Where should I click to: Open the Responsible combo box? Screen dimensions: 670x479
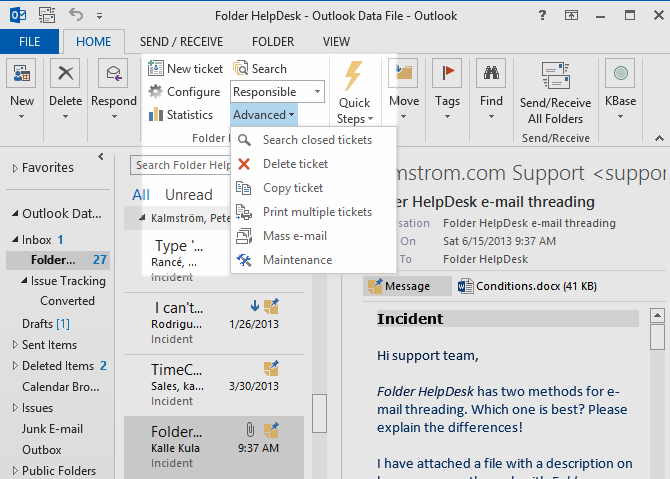(x=277, y=91)
